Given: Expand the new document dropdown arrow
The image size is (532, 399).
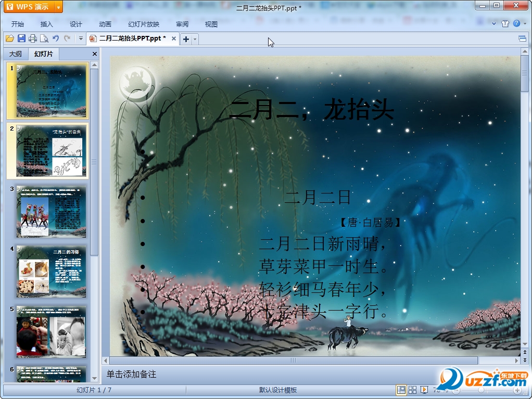Looking at the screenshot, I should [195, 40].
